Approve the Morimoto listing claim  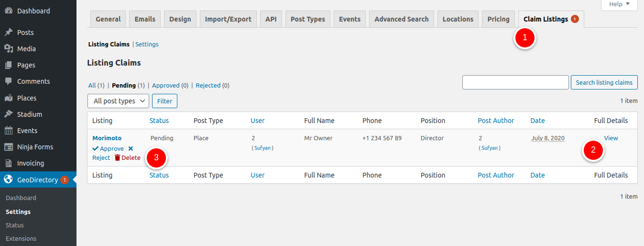108,148
